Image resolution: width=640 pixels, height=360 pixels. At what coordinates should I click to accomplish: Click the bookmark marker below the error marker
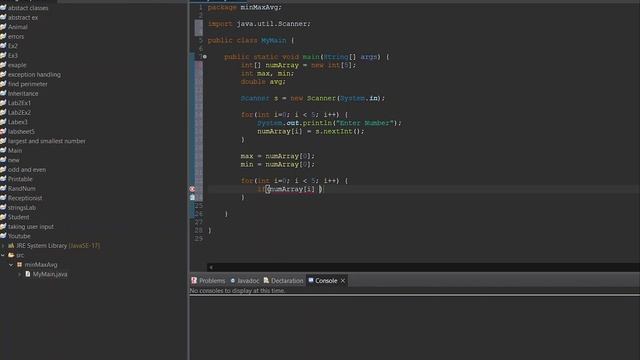[192, 197]
